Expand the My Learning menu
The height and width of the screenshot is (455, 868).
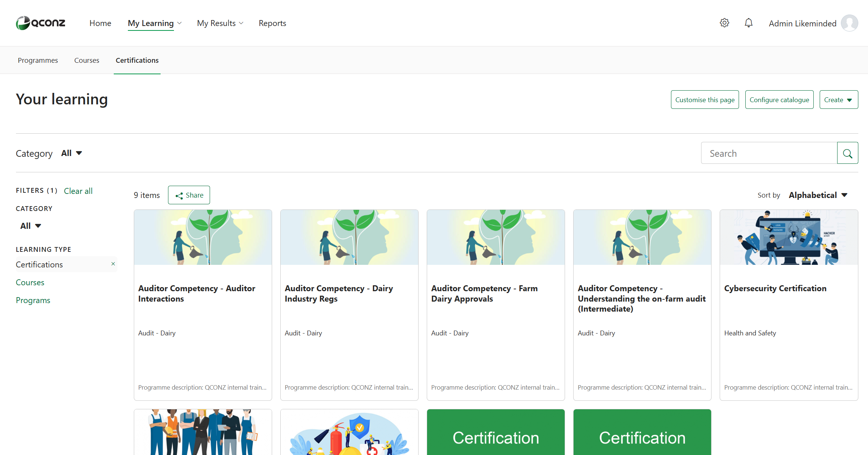[155, 23]
